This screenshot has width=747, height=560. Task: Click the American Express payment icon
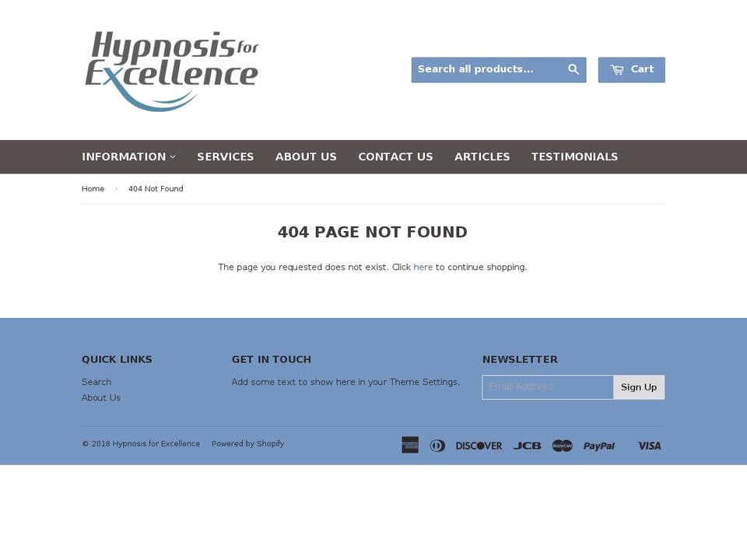pyautogui.click(x=410, y=445)
